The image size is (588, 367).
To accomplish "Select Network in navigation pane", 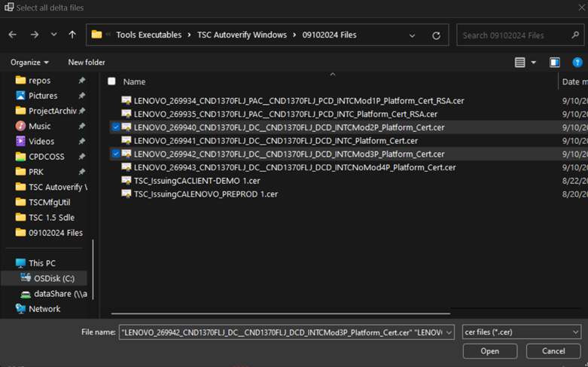I will click(44, 309).
